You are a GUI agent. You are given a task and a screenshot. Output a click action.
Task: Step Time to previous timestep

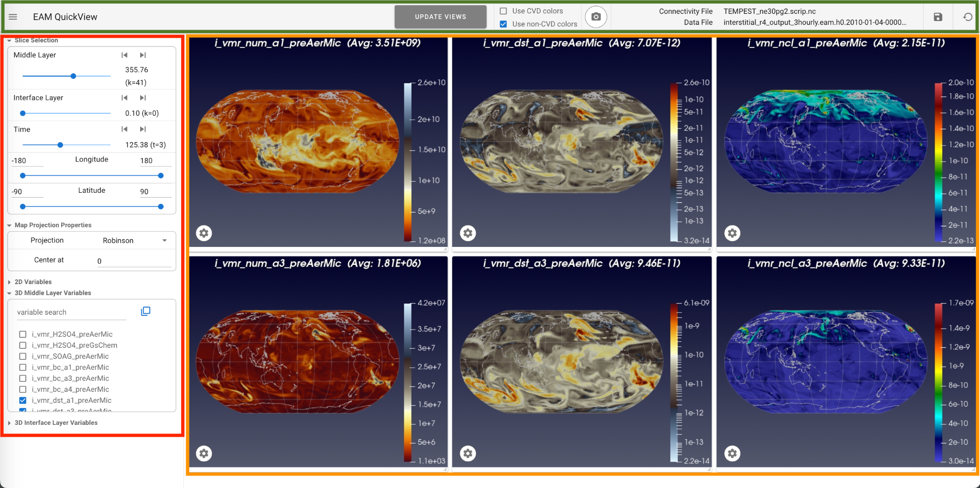click(124, 129)
